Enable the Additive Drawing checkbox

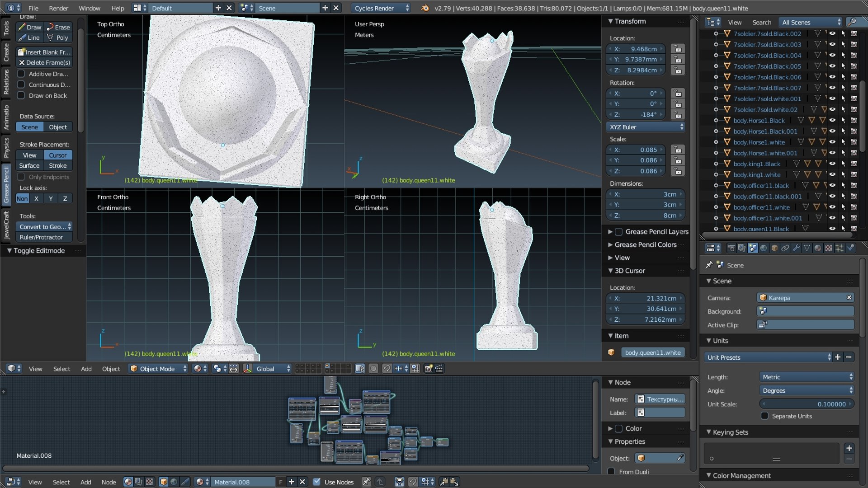click(21, 74)
